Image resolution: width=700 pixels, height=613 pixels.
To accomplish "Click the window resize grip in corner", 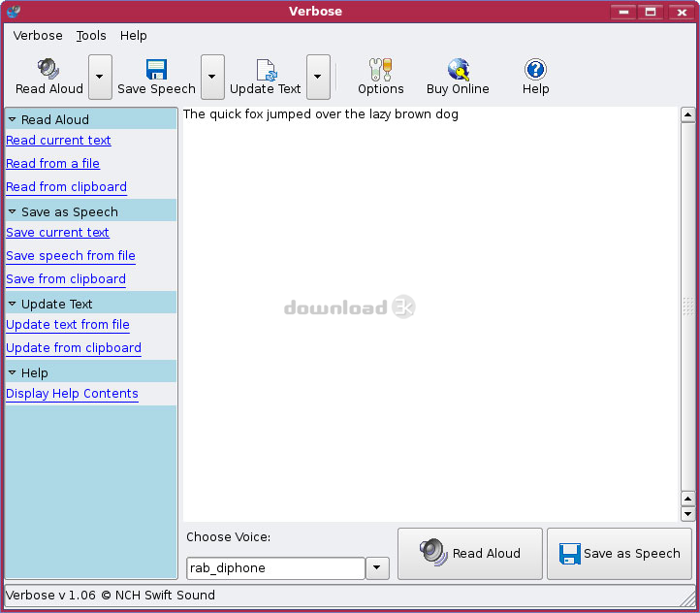I will [688, 599].
